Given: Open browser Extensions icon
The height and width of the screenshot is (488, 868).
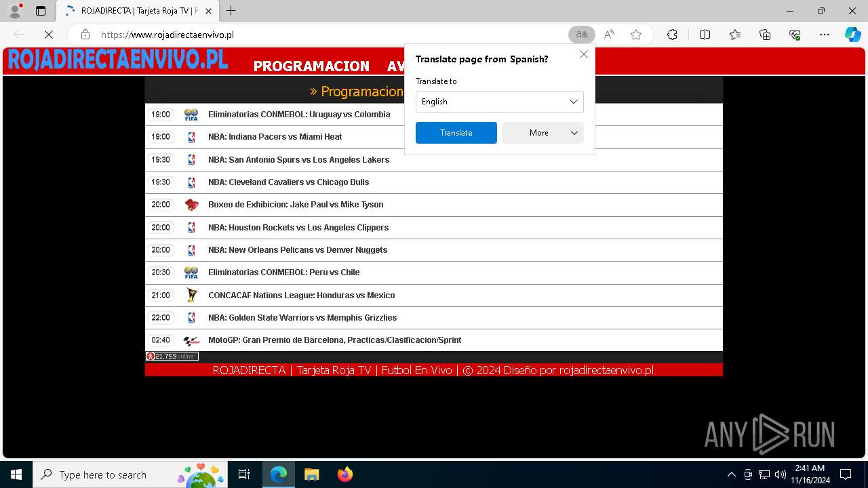Looking at the screenshot, I should tap(672, 35).
